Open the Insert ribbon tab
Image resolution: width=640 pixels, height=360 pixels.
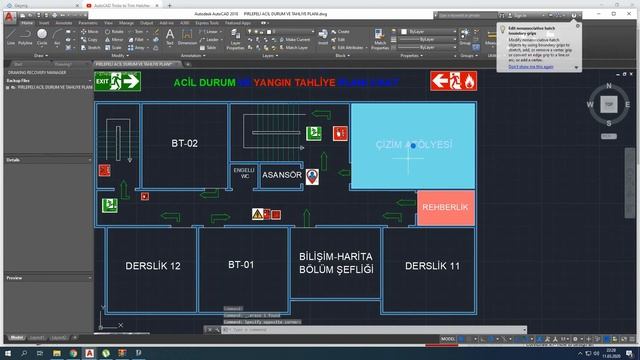[44, 23]
